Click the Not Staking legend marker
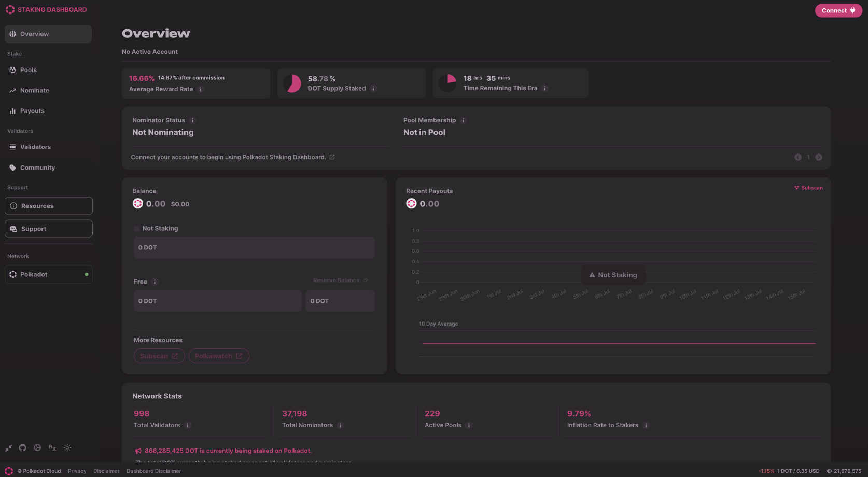This screenshot has width=868, height=477. pyautogui.click(x=136, y=229)
